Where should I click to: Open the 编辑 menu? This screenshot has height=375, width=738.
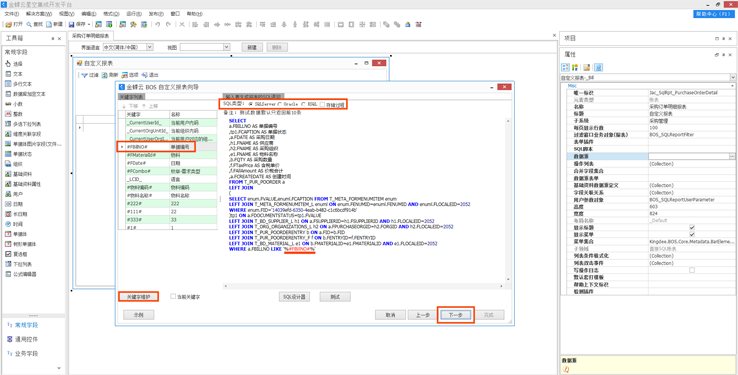point(89,14)
